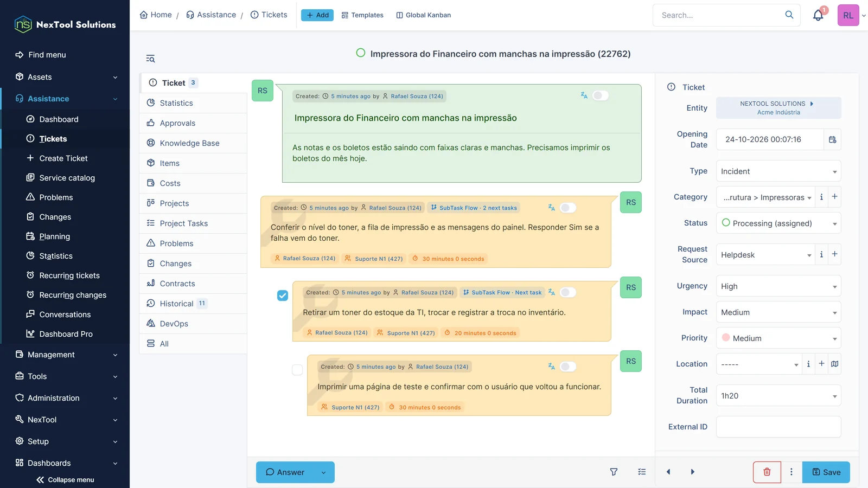Image resolution: width=868 pixels, height=488 pixels.
Task: Click the Search input field
Action: 719,15
